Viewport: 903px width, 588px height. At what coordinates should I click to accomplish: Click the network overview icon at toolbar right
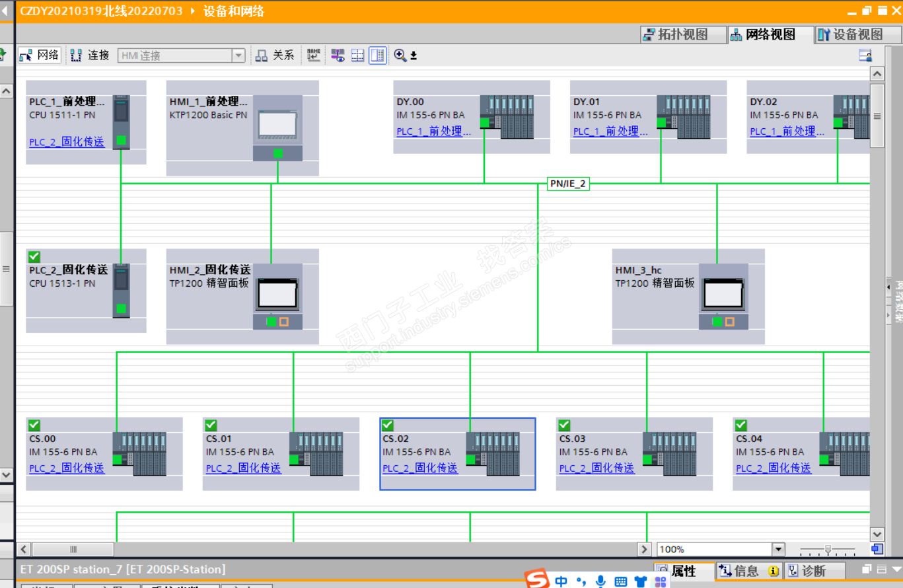coord(865,55)
